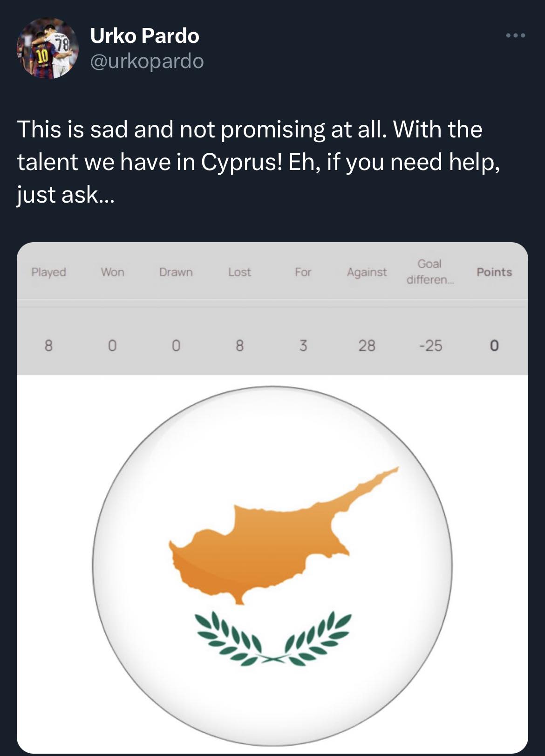Click the -25 goal difference value

(430, 346)
